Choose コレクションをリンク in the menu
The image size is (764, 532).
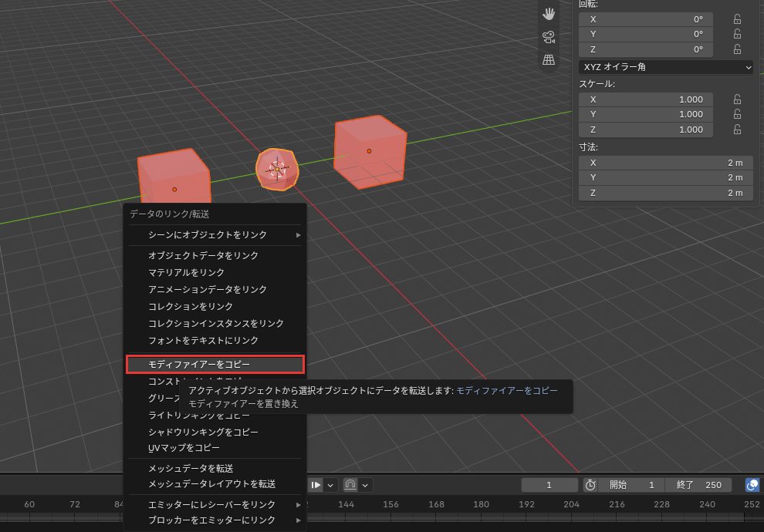215,307
